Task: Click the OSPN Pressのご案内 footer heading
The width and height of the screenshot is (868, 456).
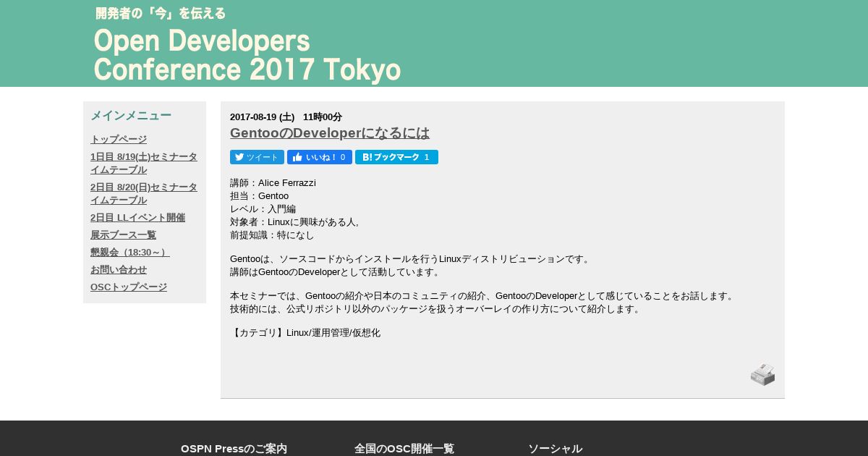Action: pyautogui.click(x=234, y=449)
